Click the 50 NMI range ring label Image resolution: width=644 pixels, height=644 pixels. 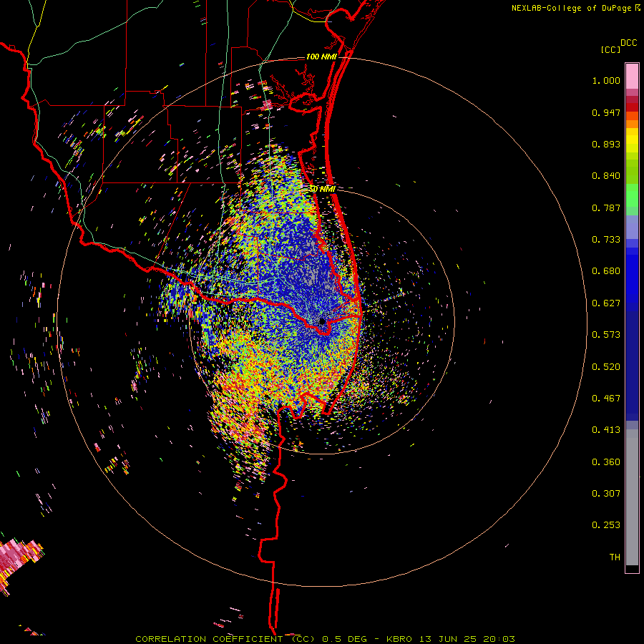(x=322, y=189)
